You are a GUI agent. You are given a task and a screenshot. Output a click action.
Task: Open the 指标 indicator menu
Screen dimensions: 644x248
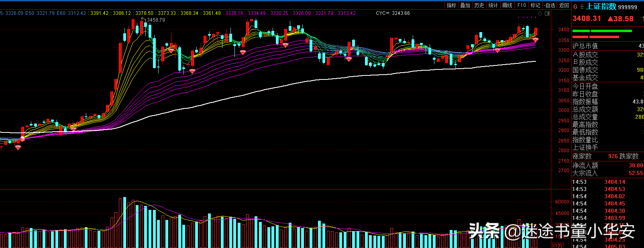tap(452, 5)
